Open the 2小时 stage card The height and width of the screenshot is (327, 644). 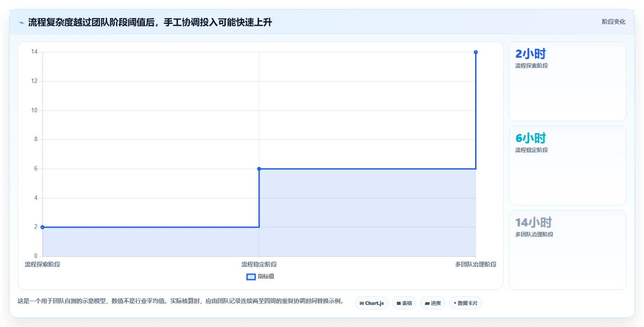pos(568,82)
